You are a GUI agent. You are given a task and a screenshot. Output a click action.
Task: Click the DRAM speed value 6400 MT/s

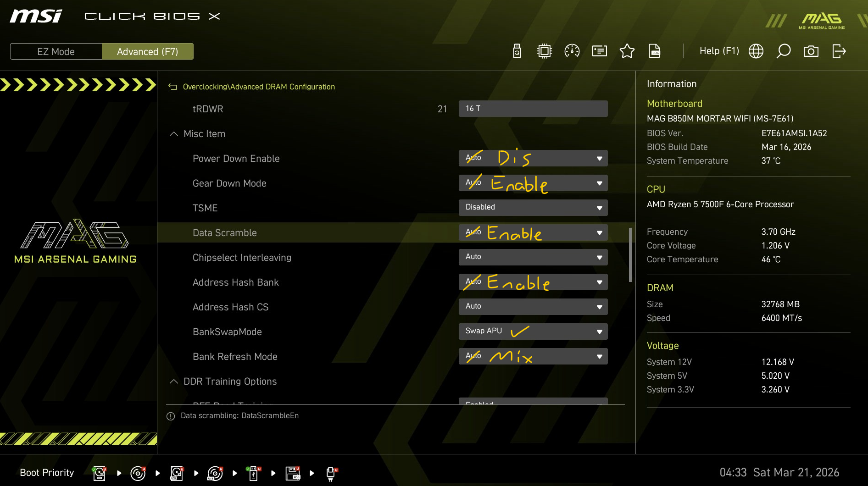pos(782,318)
